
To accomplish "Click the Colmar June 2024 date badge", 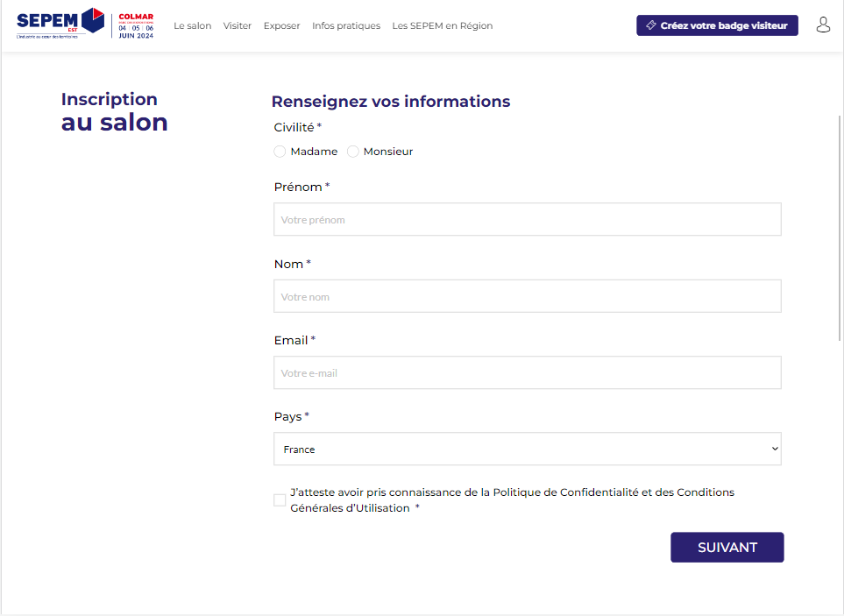I will [x=136, y=25].
